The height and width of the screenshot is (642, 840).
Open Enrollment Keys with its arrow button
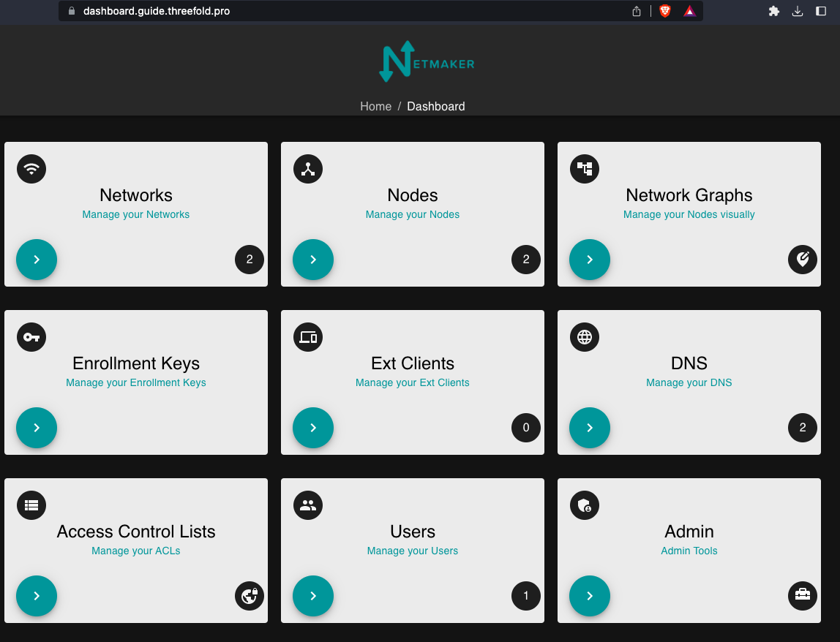(x=37, y=428)
